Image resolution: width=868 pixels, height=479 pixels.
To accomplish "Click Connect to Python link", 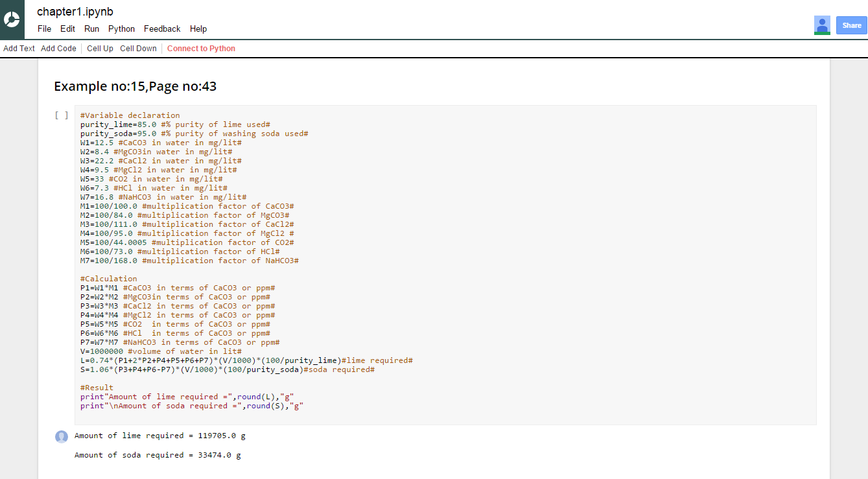I will tap(201, 49).
